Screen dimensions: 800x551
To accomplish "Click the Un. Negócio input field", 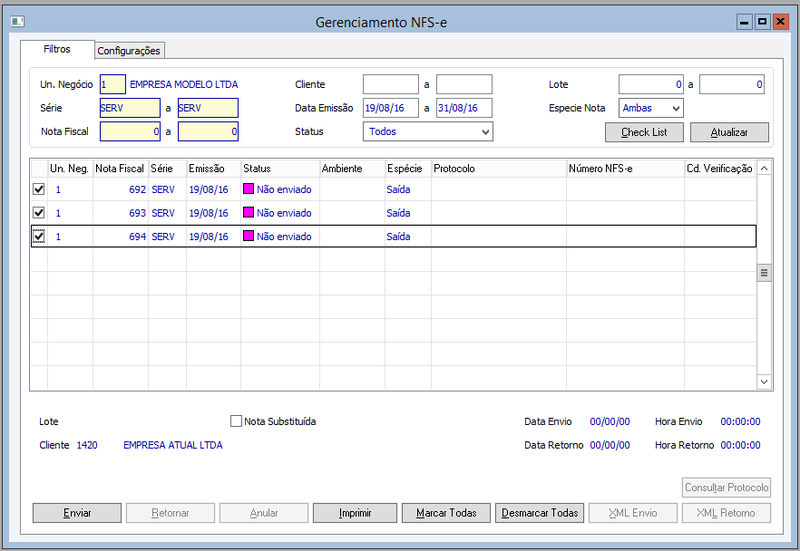I will (x=112, y=85).
